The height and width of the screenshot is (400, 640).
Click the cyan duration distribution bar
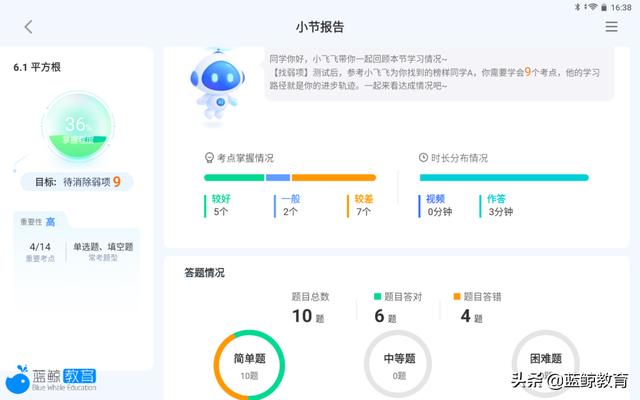tap(504, 178)
